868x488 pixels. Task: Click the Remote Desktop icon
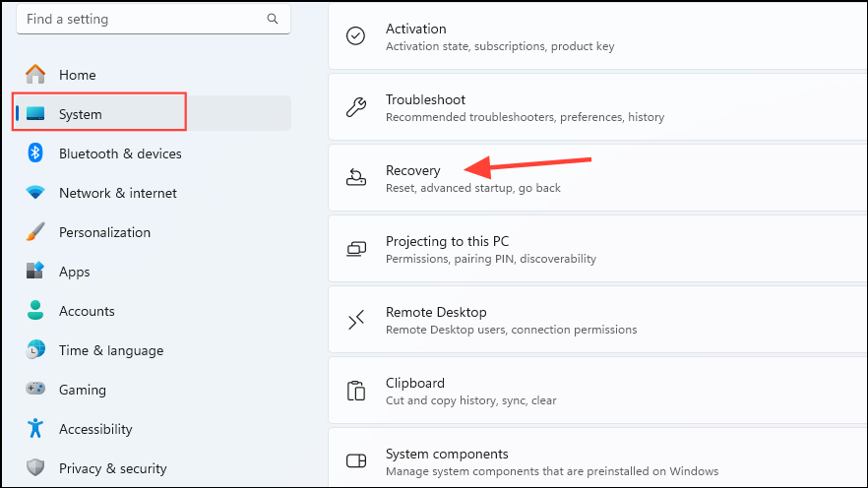pyautogui.click(x=356, y=320)
